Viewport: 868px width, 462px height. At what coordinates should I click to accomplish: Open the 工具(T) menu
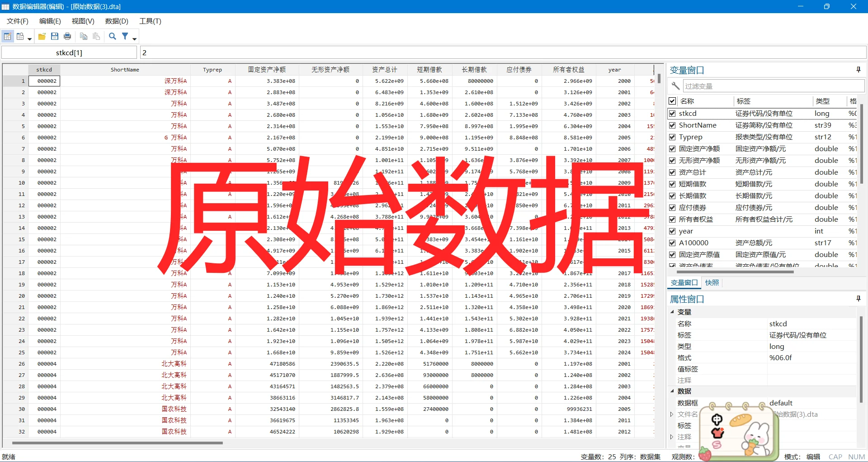click(x=150, y=21)
